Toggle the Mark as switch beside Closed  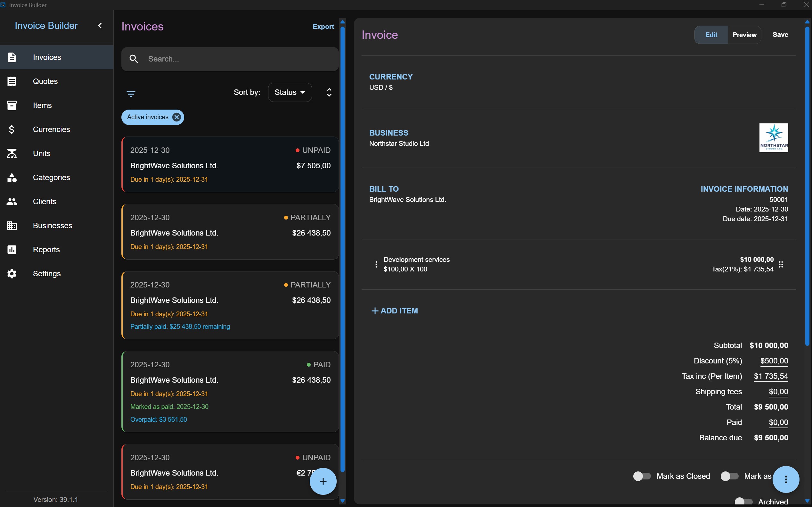click(729, 476)
